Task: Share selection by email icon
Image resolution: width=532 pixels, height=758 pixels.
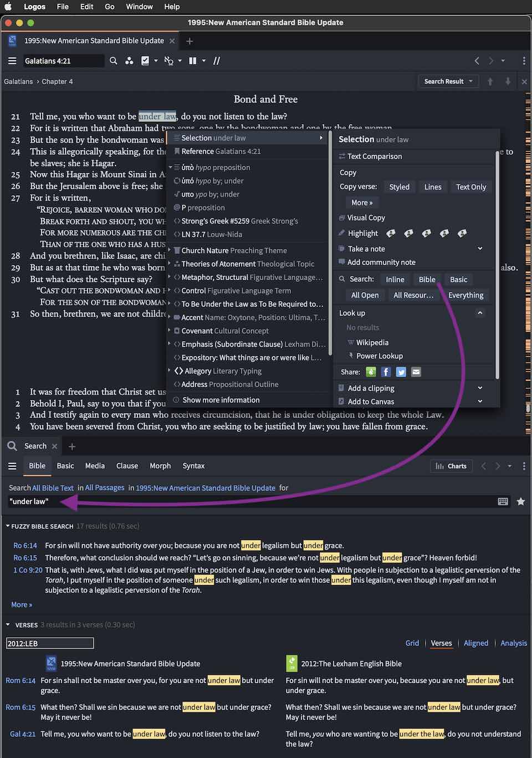Action: click(416, 372)
